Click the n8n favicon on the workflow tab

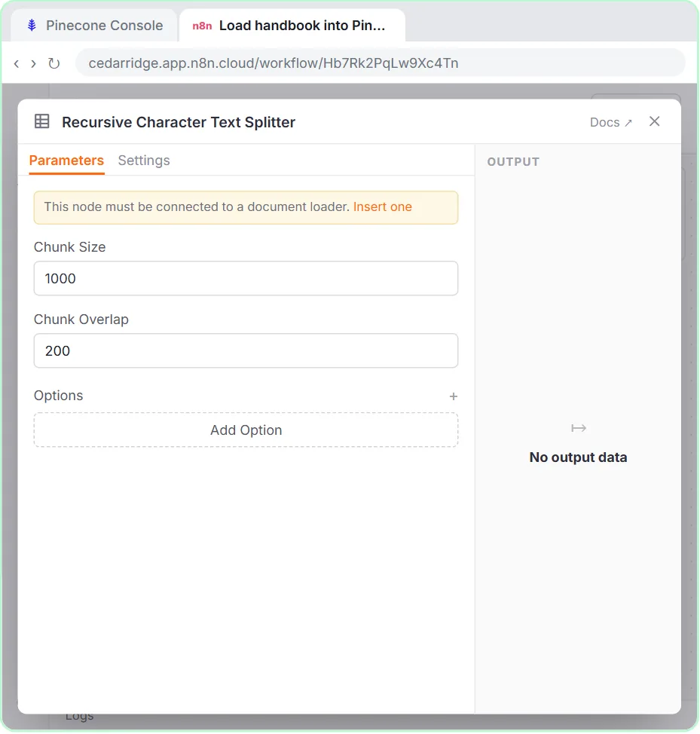click(x=202, y=26)
